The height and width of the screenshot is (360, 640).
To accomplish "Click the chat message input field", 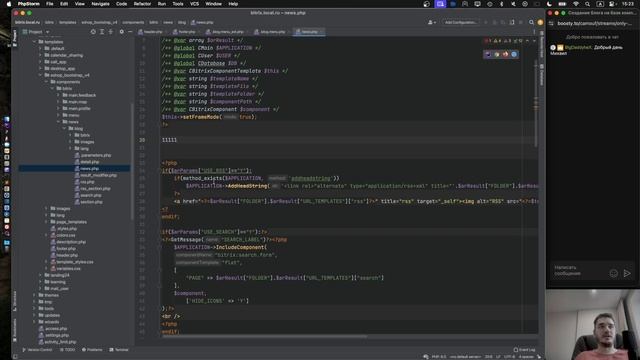I will tap(578, 271).
